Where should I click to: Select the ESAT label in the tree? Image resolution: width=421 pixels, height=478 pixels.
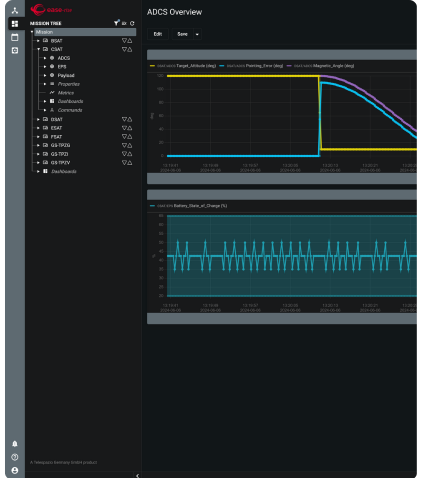[x=56, y=128]
